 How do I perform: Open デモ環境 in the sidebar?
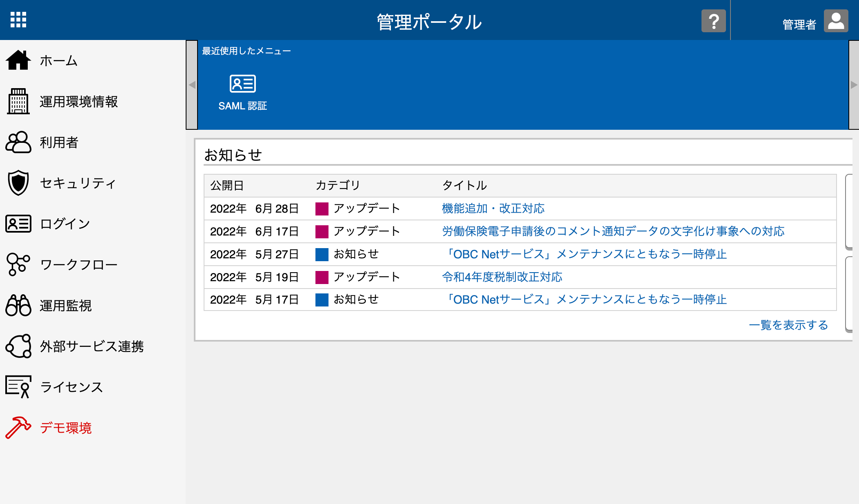[x=66, y=428]
